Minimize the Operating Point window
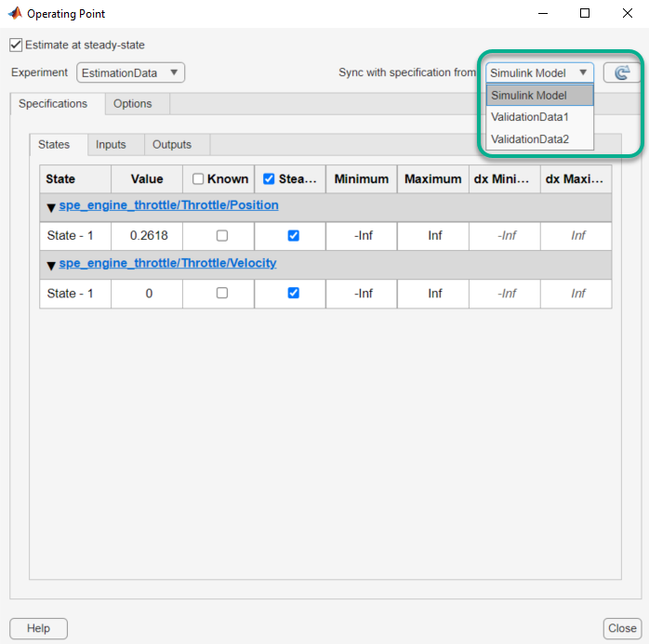649x644 pixels. (x=543, y=14)
